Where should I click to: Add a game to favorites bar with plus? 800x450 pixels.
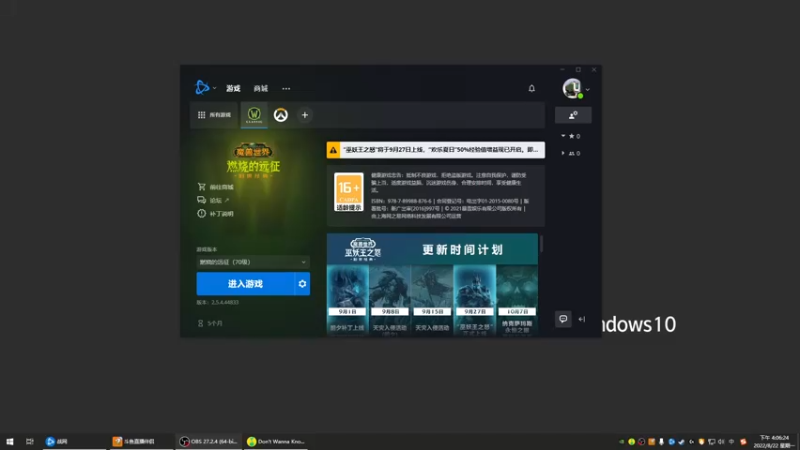pyautogui.click(x=305, y=115)
